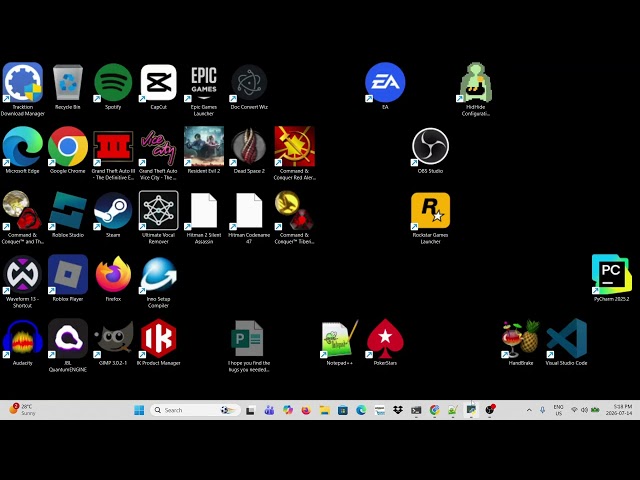
Task: Select Grand Theft Auto III desktop icon
Action: click(x=113, y=153)
